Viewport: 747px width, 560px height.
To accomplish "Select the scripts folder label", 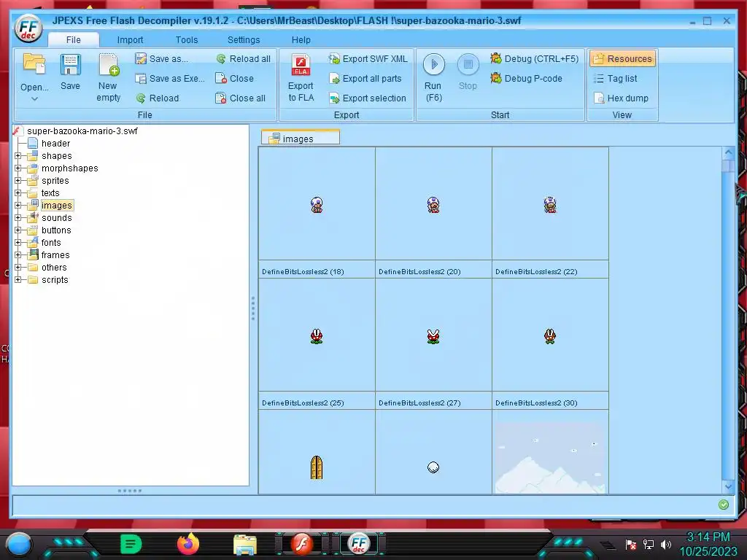I will click(x=55, y=279).
